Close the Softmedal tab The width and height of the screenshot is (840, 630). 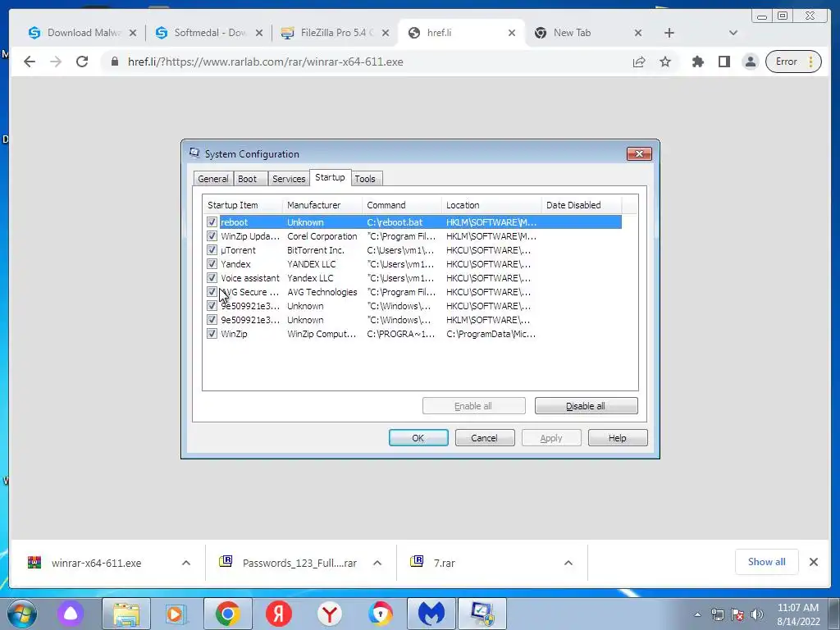(x=258, y=33)
